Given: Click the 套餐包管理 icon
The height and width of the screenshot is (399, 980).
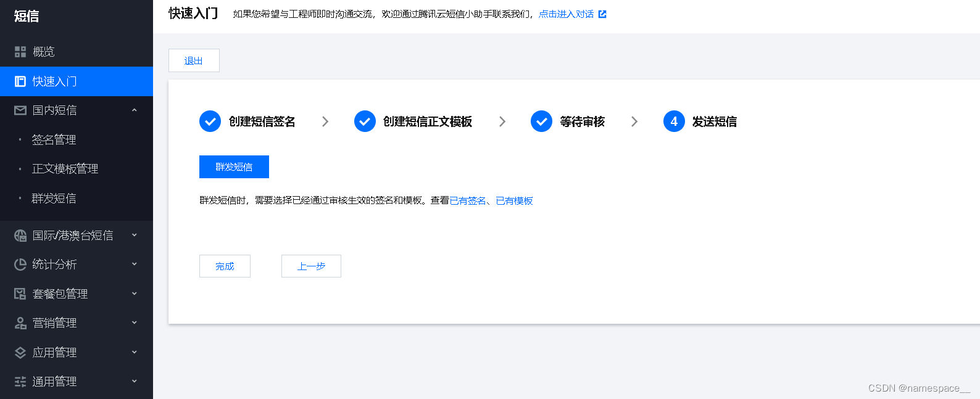Looking at the screenshot, I should tap(20, 294).
